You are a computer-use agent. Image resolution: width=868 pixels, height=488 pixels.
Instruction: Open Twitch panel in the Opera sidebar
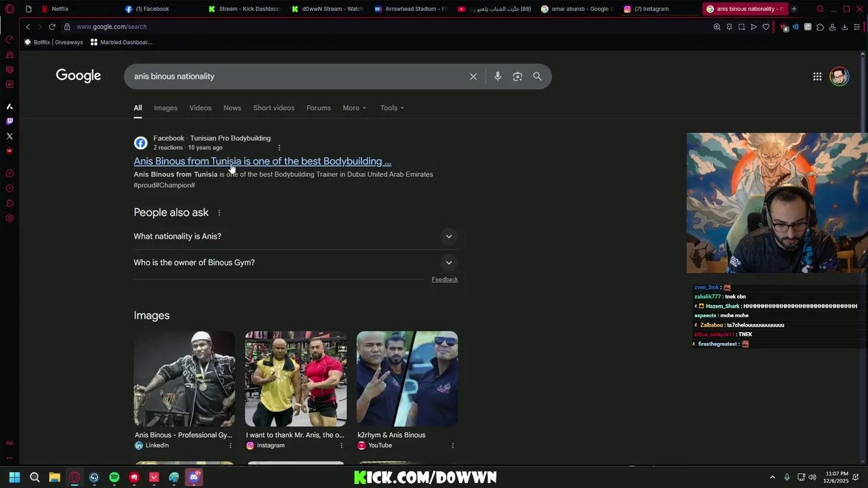(x=9, y=121)
